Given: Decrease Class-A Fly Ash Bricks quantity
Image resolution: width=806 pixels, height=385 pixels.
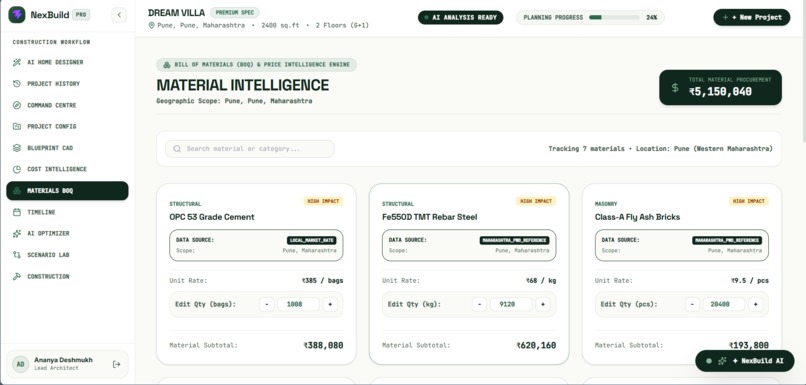Looking at the screenshot, I should tap(692, 304).
